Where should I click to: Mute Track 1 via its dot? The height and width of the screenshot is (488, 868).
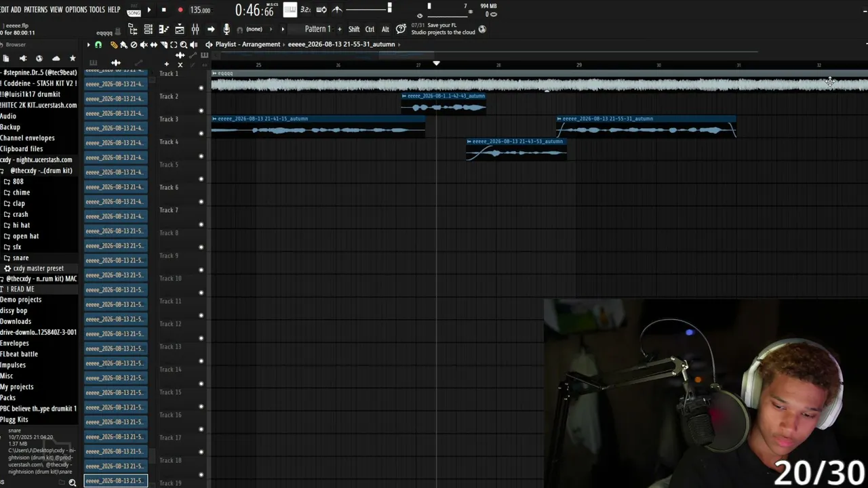(201, 88)
